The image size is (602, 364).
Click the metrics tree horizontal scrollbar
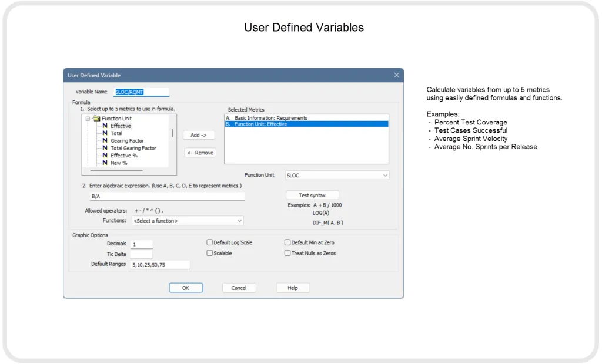(116, 170)
